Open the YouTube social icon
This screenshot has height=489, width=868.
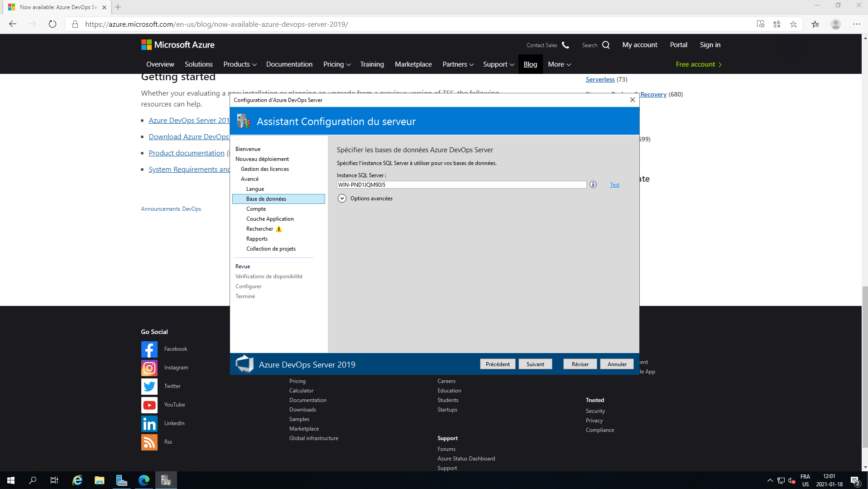[x=149, y=405]
